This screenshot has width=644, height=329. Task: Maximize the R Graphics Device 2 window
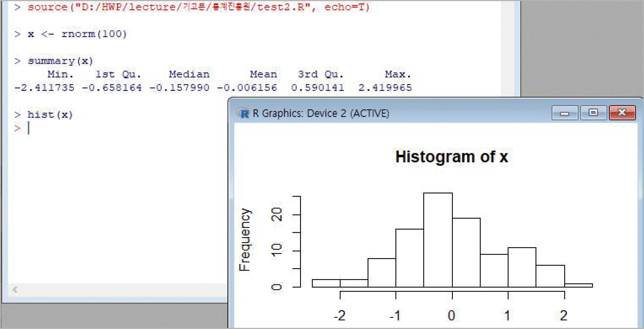593,113
